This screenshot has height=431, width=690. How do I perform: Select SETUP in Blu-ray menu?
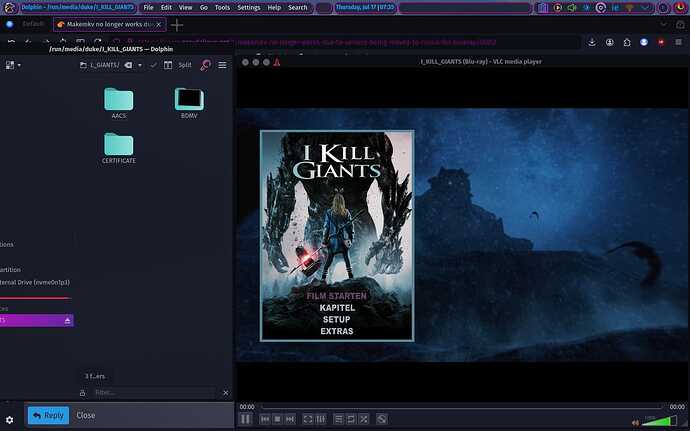click(337, 320)
